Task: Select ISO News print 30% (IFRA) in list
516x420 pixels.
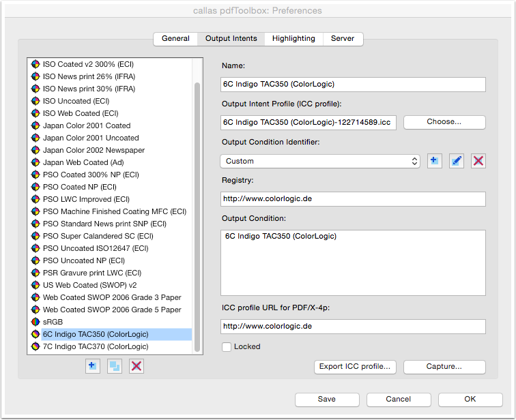Action: click(x=111, y=89)
